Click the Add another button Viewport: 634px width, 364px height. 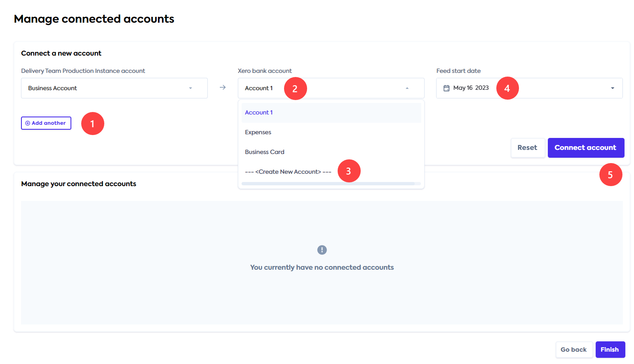pyautogui.click(x=46, y=123)
